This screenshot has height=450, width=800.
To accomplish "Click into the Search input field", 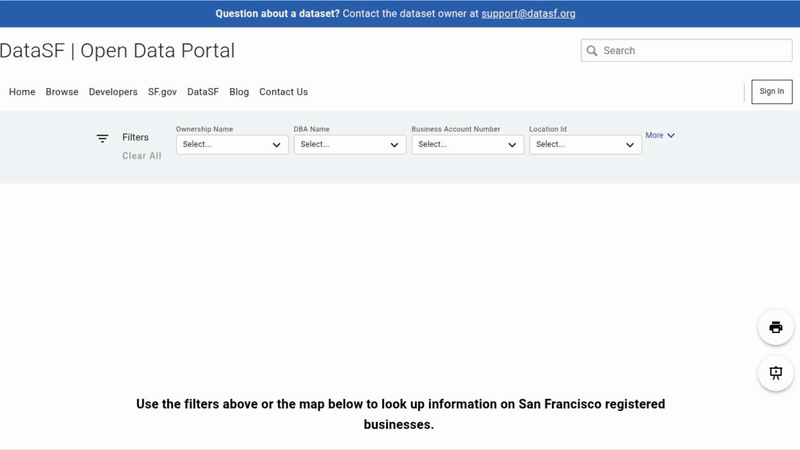I will pos(695,51).
